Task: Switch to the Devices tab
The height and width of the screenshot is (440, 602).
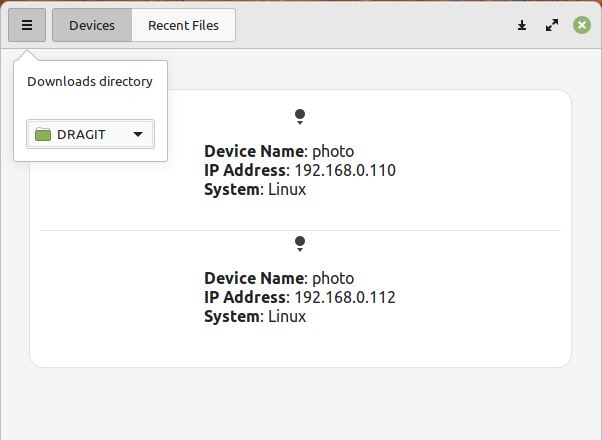Action: click(92, 25)
